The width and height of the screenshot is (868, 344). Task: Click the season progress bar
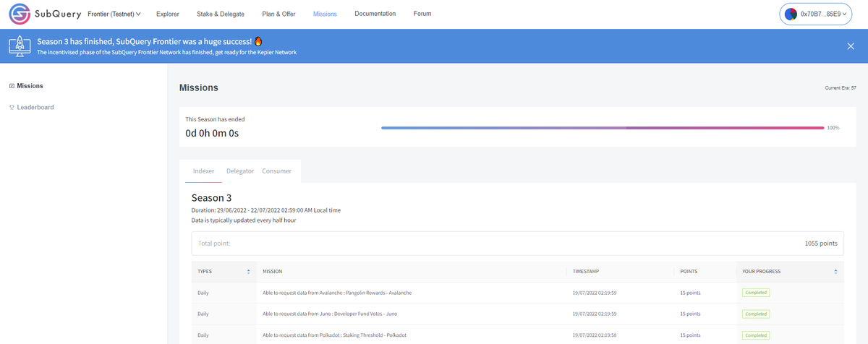[x=603, y=127]
